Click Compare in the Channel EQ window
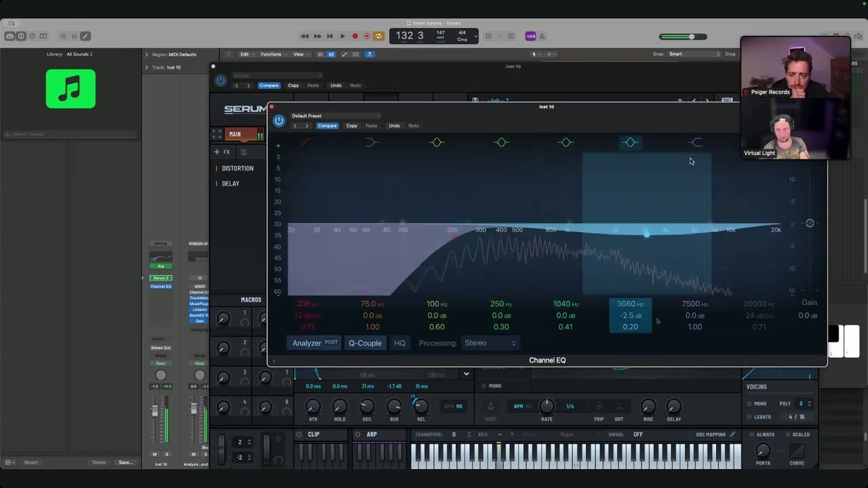The height and width of the screenshot is (488, 868). pos(327,125)
